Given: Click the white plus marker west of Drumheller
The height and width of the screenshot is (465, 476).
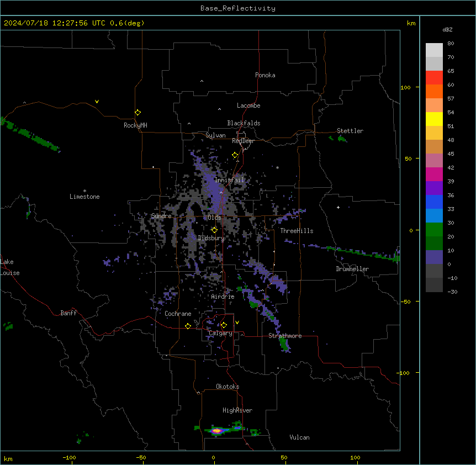Looking at the screenshot, I should pyautogui.click(x=338, y=207).
